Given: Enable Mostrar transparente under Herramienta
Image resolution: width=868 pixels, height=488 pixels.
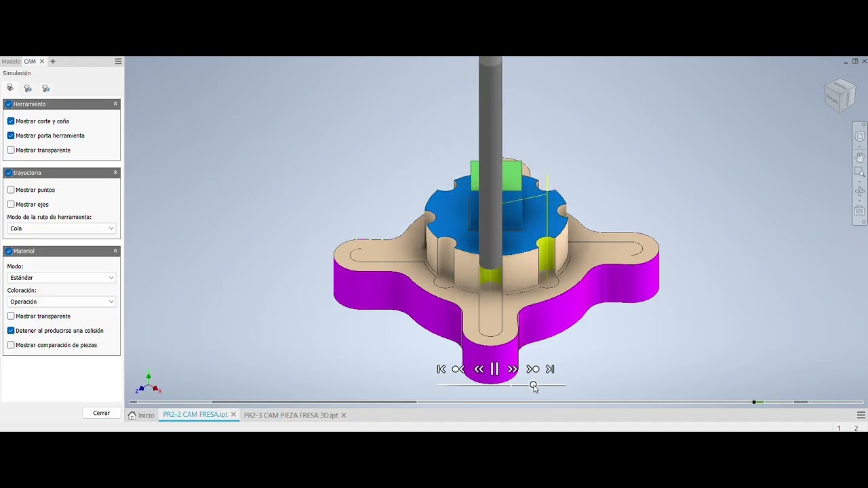Looking at the screenshot, I should 11,150.
